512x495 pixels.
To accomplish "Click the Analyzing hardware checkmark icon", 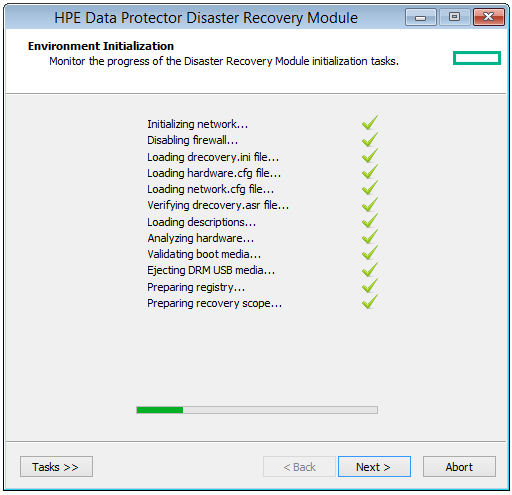I will pyautogui.click(x=370, y=236).
